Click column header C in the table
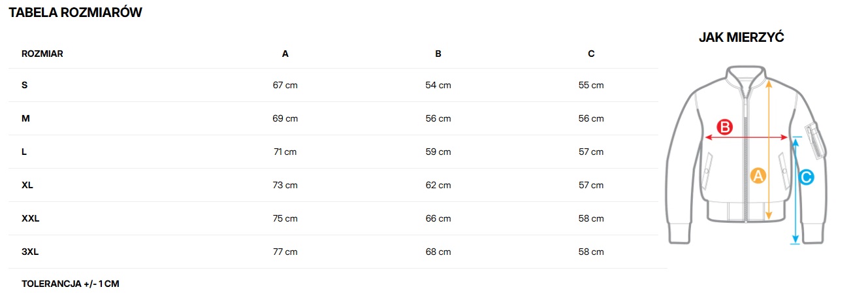The image size is (868, 300). (591, 54)
